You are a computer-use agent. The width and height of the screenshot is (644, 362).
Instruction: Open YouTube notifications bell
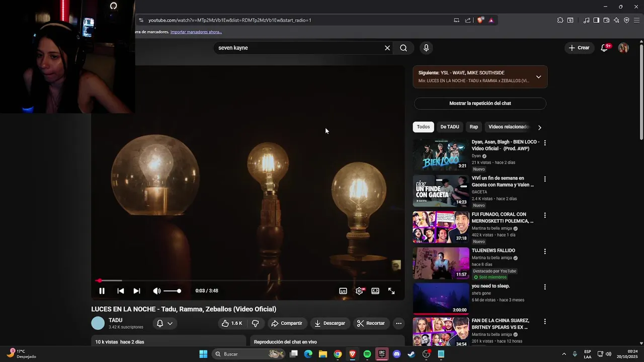click(x=605, y=48)
